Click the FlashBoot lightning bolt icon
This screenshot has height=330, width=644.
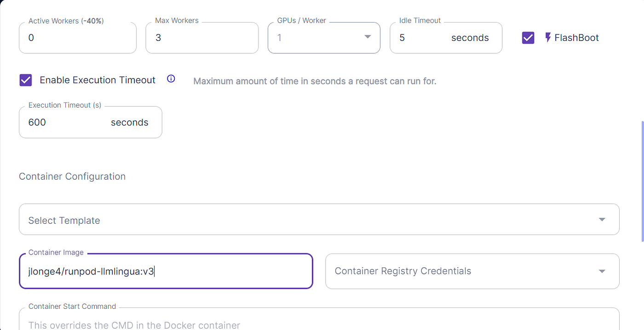click(x=548, y=38)
